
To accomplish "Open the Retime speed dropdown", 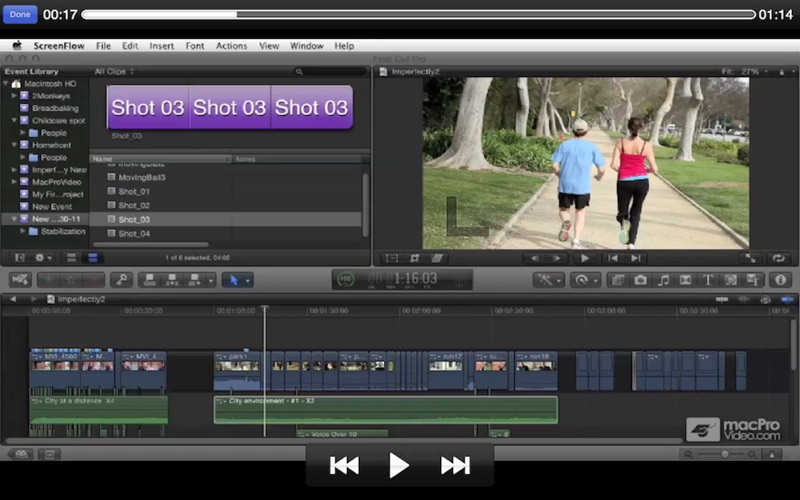I will [x=585, y=280].
